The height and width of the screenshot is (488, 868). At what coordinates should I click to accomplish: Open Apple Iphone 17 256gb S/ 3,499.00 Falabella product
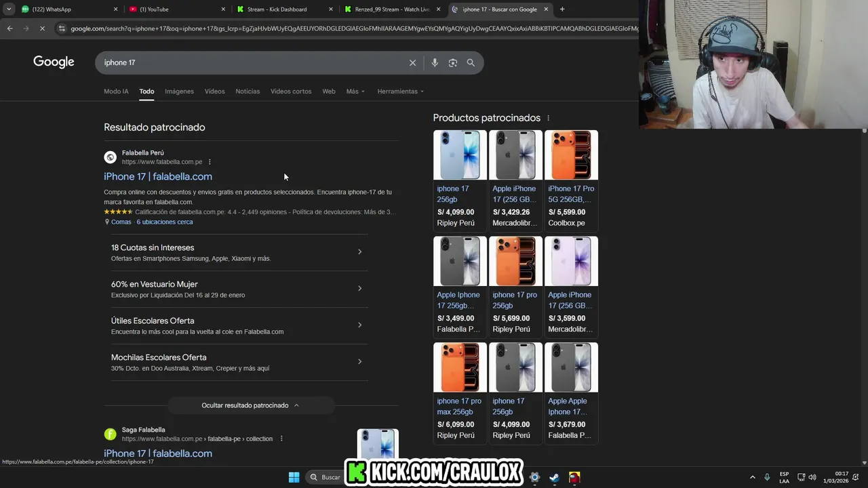(x=460, y=286)
